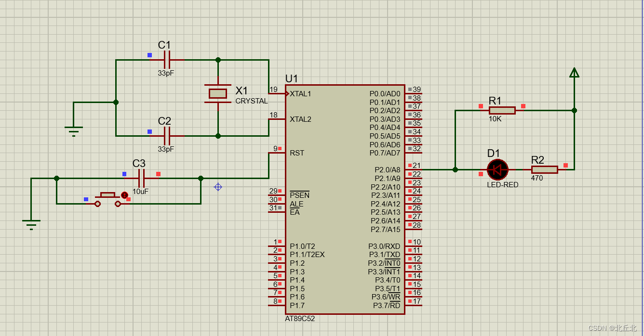This screenshot has width=644, height=336.
Task: Select capacitor C2 symbol
Action: point(167,136)
